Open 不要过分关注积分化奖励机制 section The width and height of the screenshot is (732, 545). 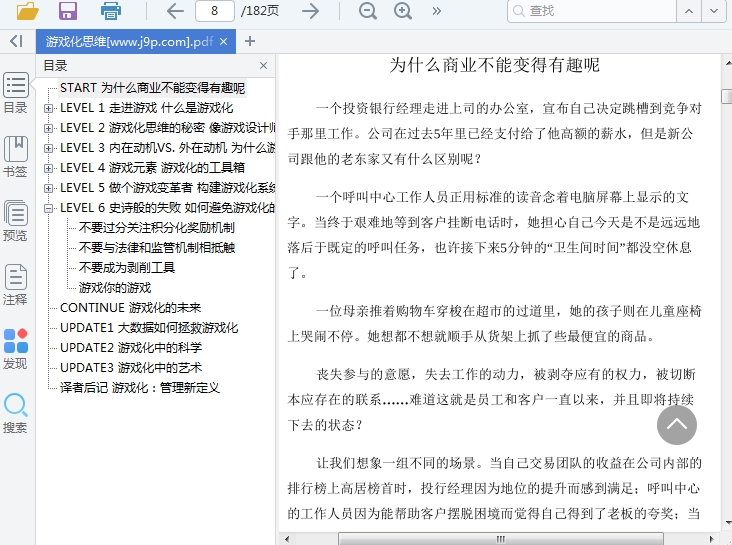[x=156, y=227]
